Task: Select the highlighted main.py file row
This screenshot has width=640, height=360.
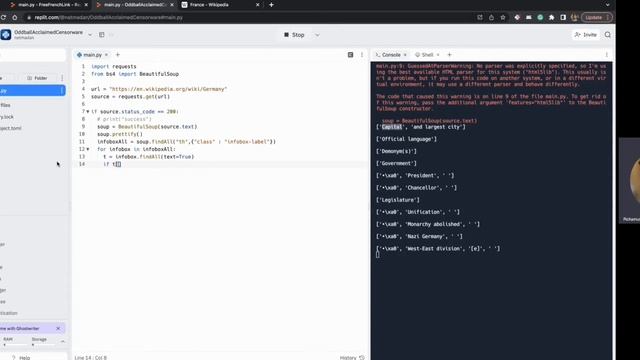Action: click(x=32, y=91)
